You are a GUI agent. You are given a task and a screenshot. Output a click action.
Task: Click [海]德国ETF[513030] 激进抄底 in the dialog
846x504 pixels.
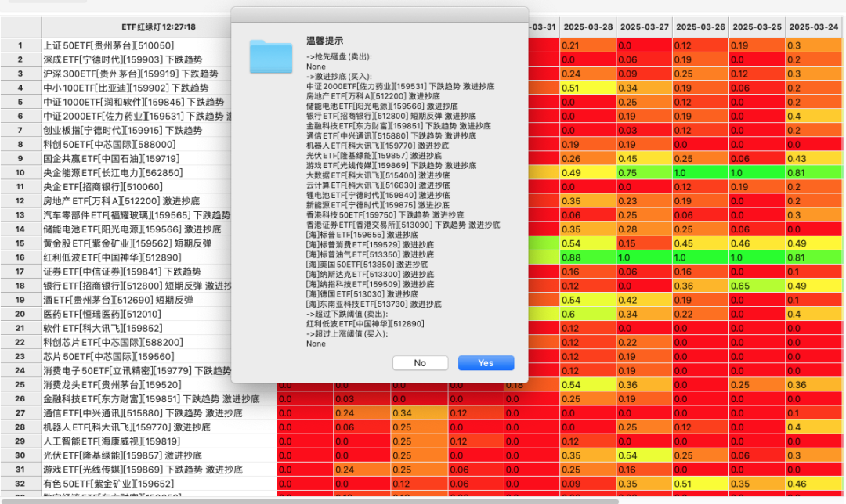[362, 294]
